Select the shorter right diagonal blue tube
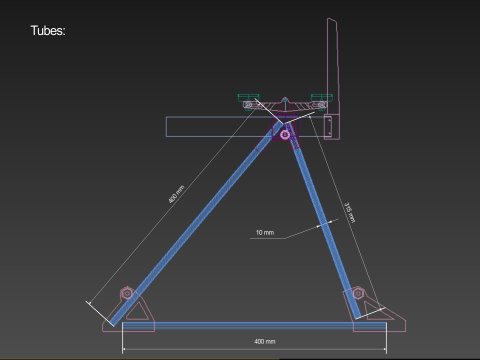Viewport: 480px width, 360px height. point(323,221)
